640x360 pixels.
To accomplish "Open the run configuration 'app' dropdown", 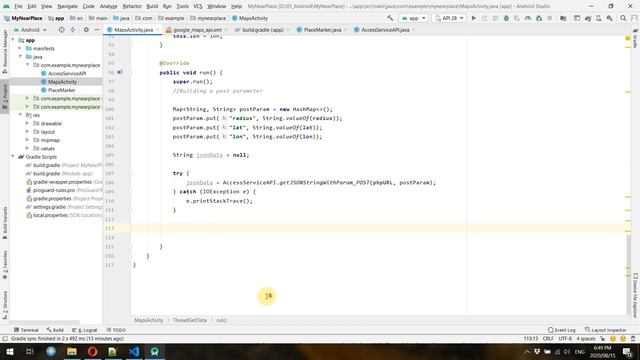I will click(x=413, y=18).
